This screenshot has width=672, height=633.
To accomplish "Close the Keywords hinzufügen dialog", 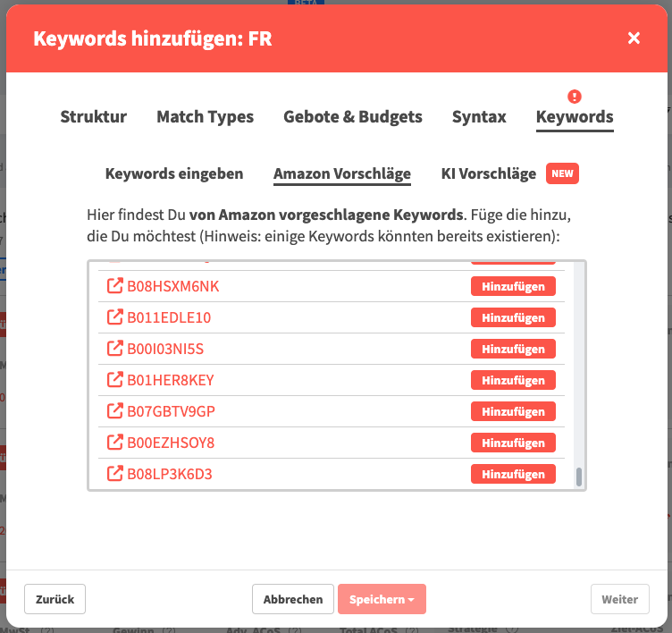I will coord(634,38).
